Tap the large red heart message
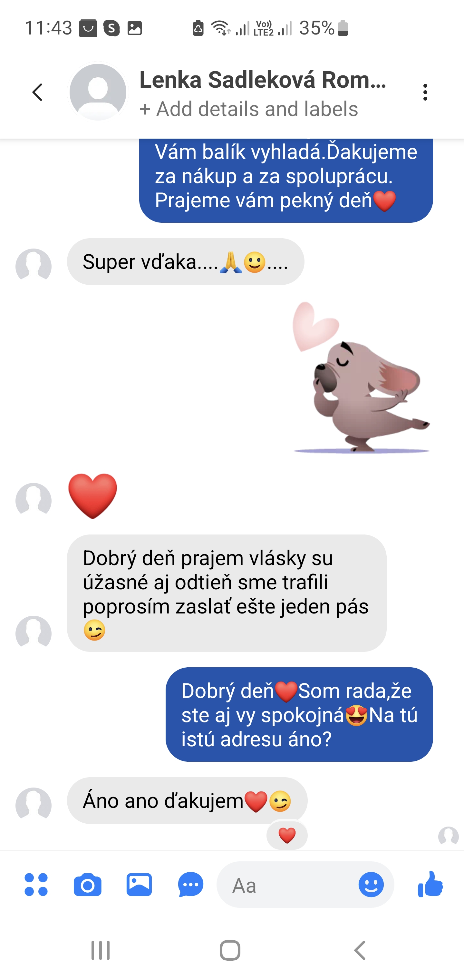Image resolution: width=464 pixels, height=980 pixels. [x=93, y=496]
